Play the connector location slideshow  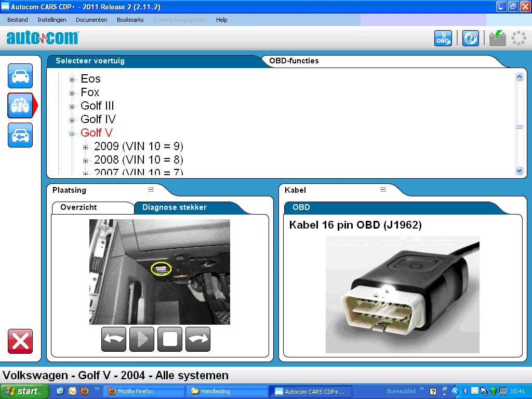[x=142, y=339]
